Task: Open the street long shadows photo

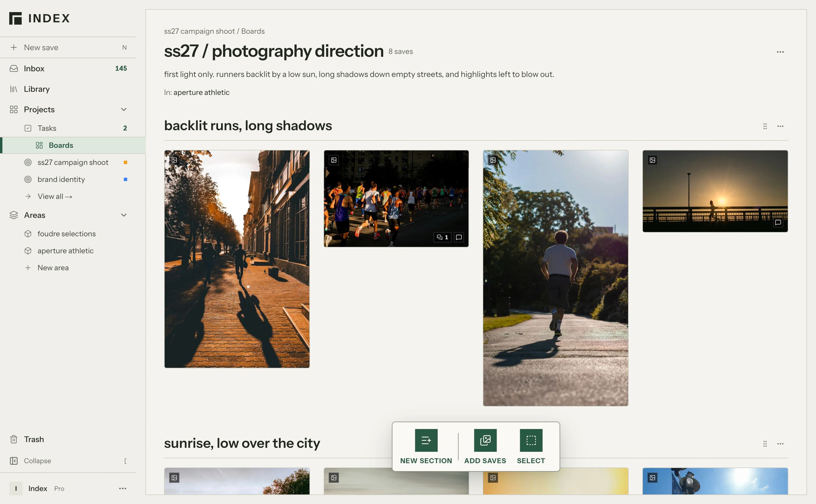Action: (x=237, y=259)
